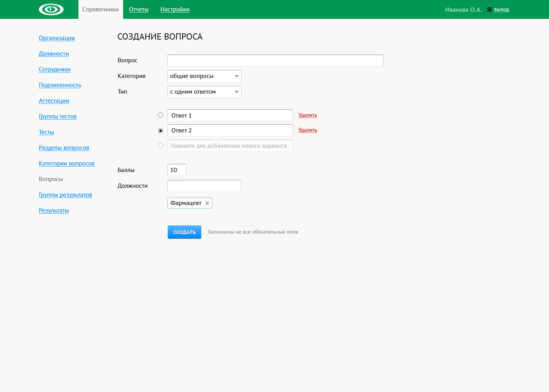This screenshot has width=549, height=392.
Task: Select the Справочники tab
Action: coord(100,9)
